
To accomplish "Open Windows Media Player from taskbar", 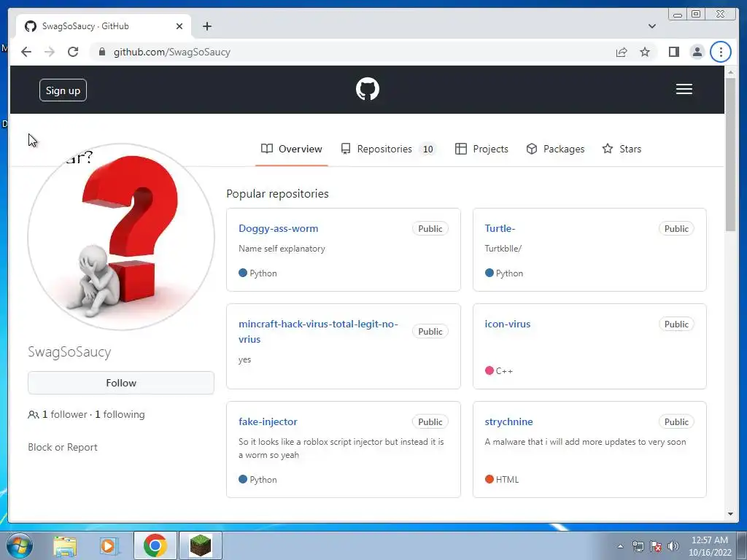I will click(109, 545).
